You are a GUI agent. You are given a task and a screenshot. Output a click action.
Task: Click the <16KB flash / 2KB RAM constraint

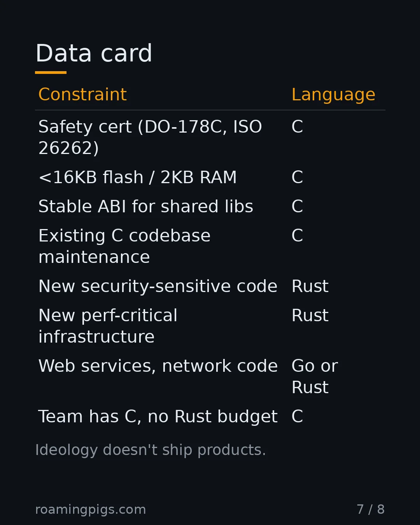click(x=138, y=177)
